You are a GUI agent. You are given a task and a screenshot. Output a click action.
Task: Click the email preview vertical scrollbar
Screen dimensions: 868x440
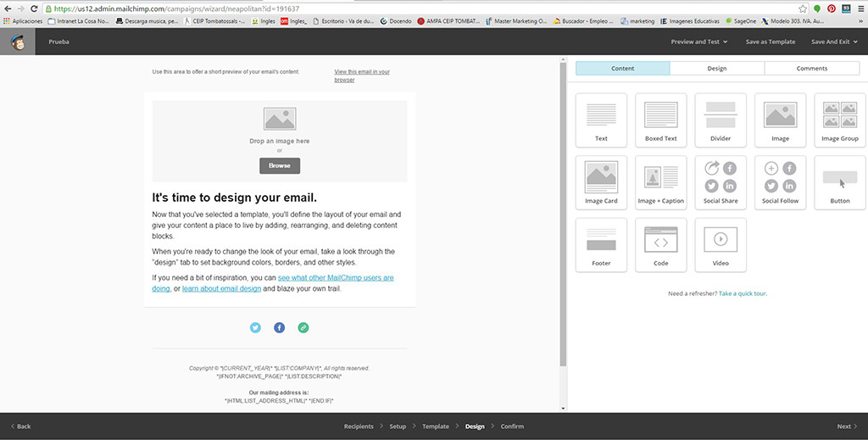coord(564,214)
